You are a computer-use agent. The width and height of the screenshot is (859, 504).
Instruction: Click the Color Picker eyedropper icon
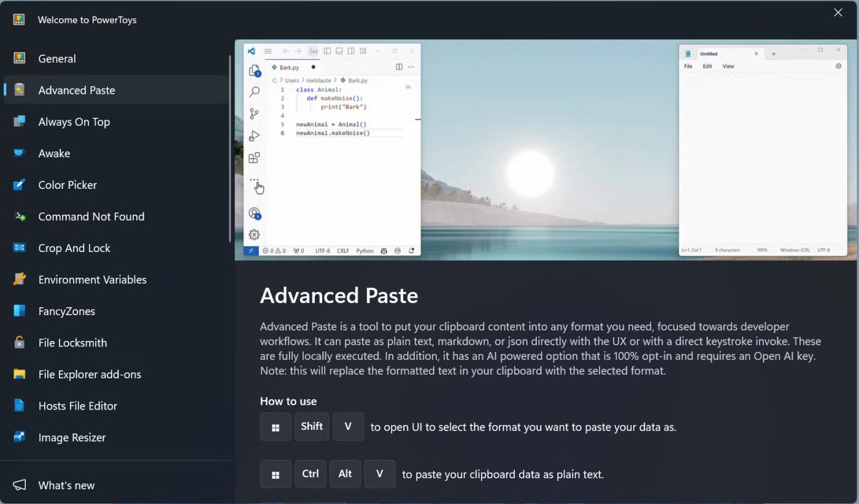20,185
